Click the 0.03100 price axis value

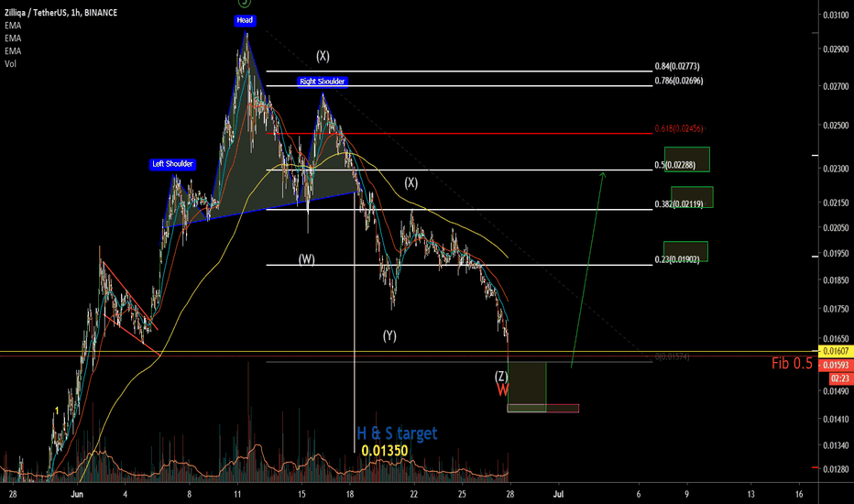click(836, 15)
